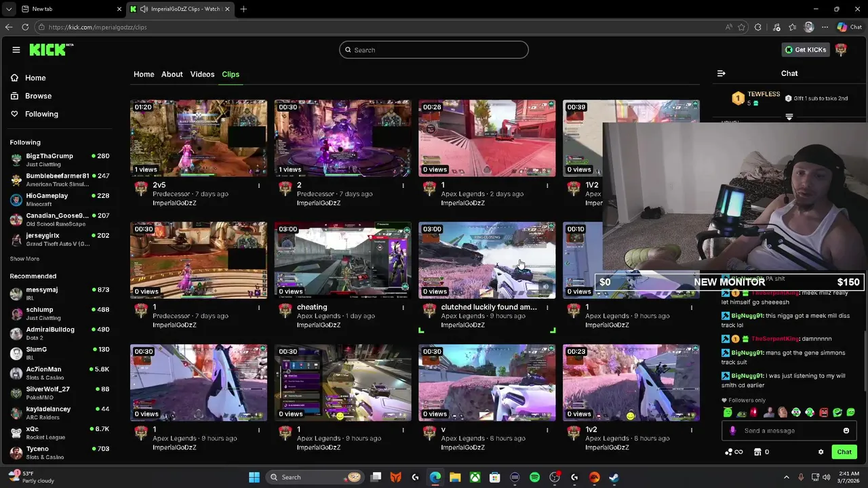Viewport: 868px width, 488px height.
Task: Click the purple microphone icon in chat
Action: [732, 430]
